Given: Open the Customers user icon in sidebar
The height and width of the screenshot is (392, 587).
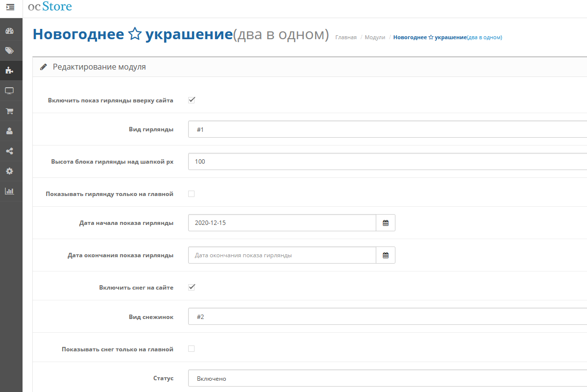Looking at the screenshot, I should point(9,131).
